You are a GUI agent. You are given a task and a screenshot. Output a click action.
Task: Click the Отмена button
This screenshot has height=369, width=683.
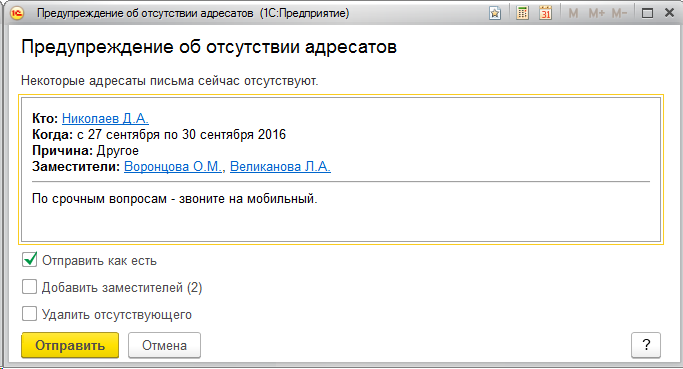pos(164,345)
